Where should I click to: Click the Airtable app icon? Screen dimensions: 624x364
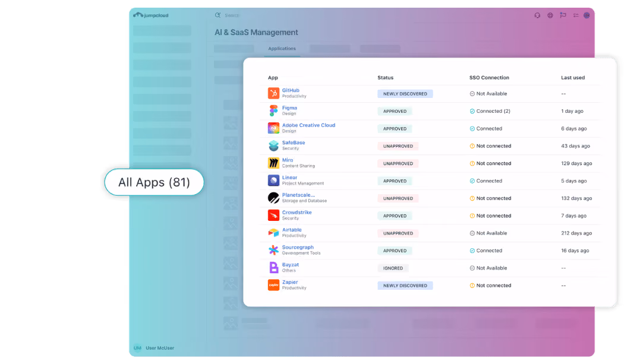(x=273, y=233)
